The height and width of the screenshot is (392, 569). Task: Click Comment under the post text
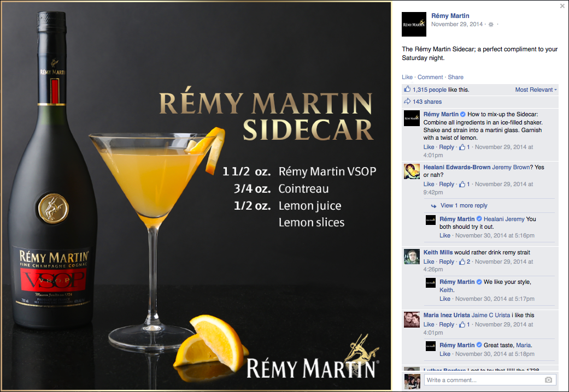click(x=430, y=77)
